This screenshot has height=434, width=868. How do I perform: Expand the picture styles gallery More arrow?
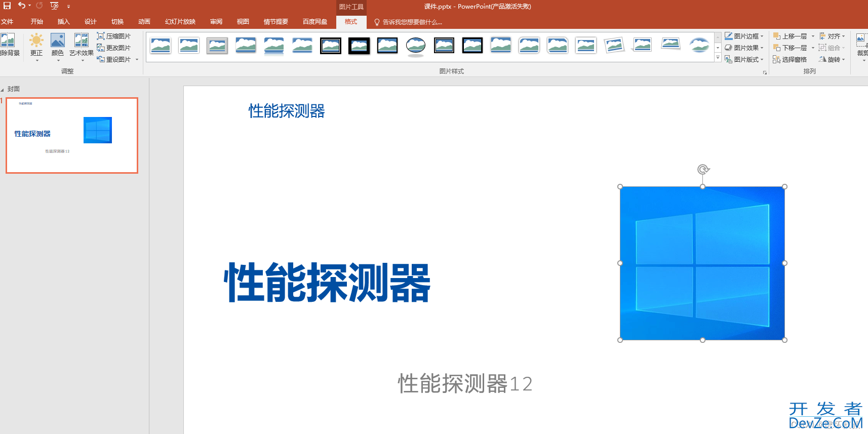(718, 58)
